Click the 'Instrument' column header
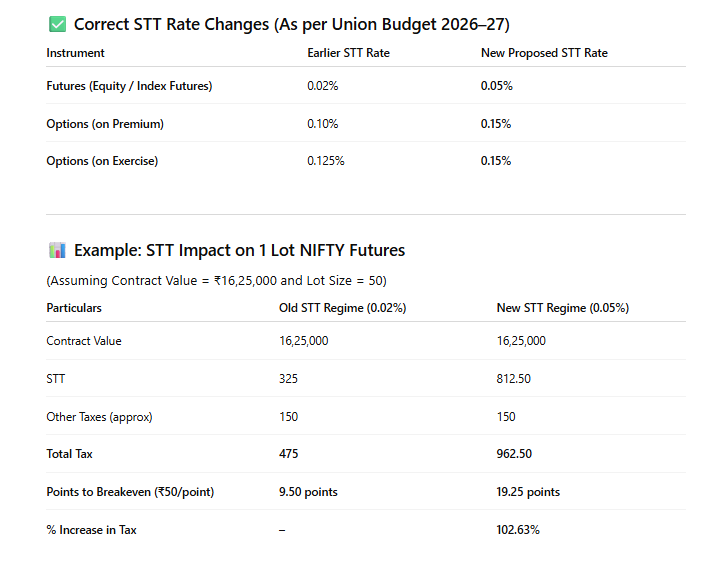Image resolution: width=715 pixels, height=565 pixels. coord(75,53)
